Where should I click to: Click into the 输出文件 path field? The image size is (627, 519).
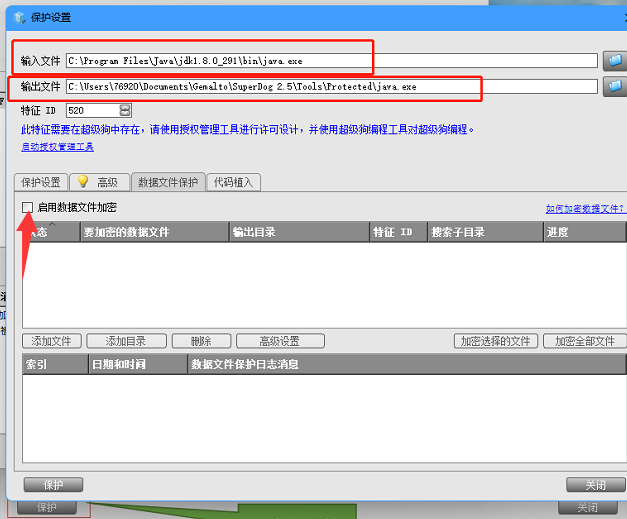click(x=332, y=86)
